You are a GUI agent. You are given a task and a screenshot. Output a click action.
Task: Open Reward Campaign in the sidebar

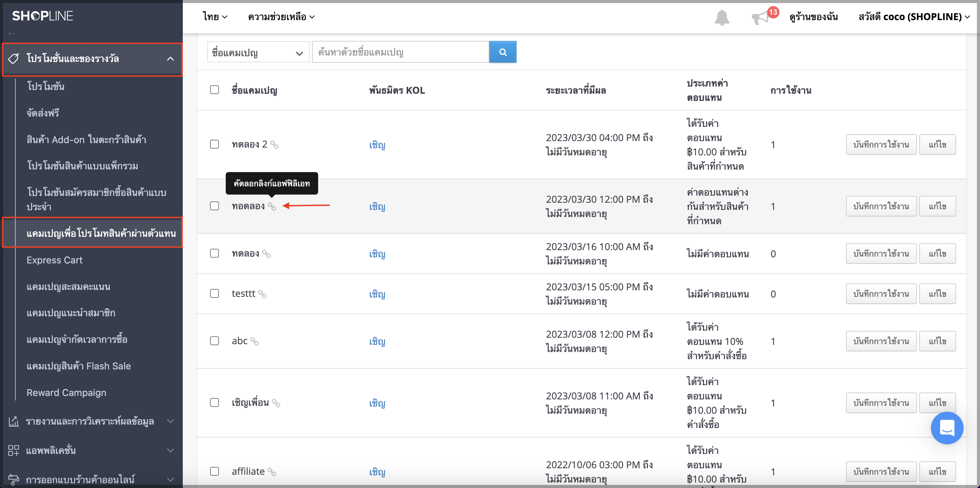[x=66, y=393]
